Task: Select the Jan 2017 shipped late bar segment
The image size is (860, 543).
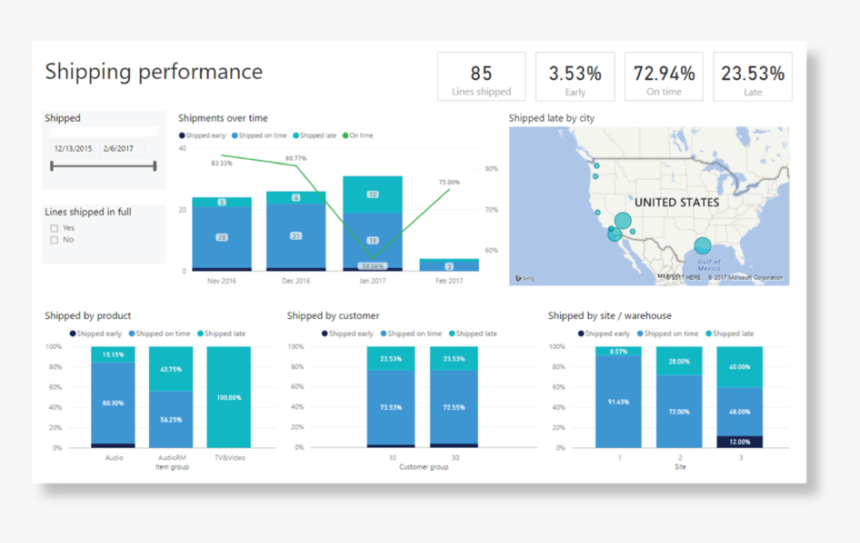Action: pos(372,195)
